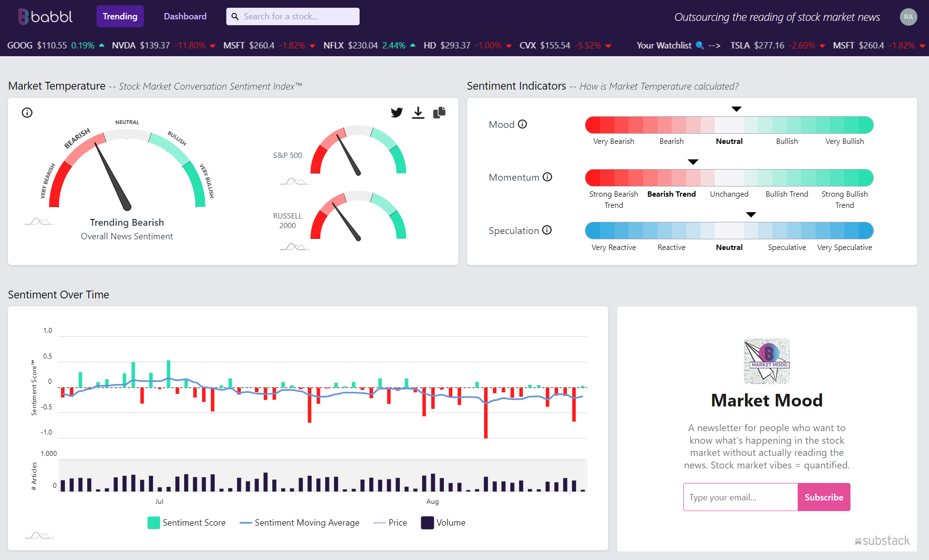929x560 pixels.
Task: Open the sparkline icon under main gauge
Action: 39,222
